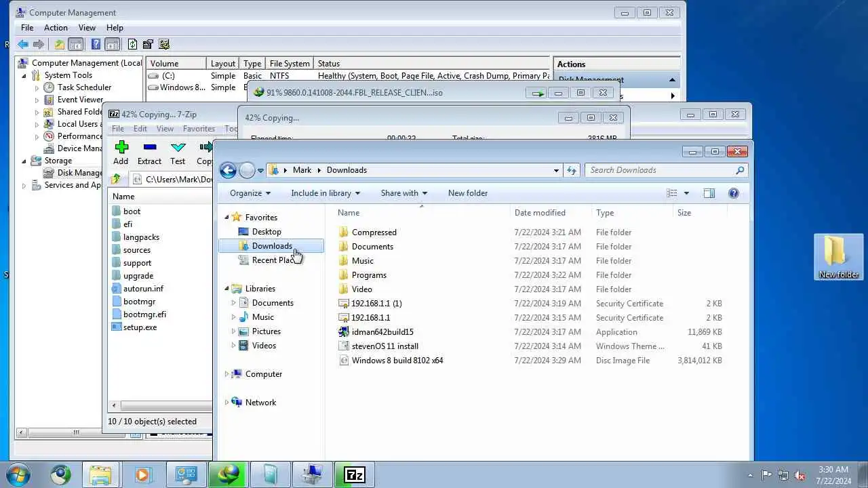868x488 pixels.
Task: Open the Action menu in Computer Management
Action: coord(56,28)
